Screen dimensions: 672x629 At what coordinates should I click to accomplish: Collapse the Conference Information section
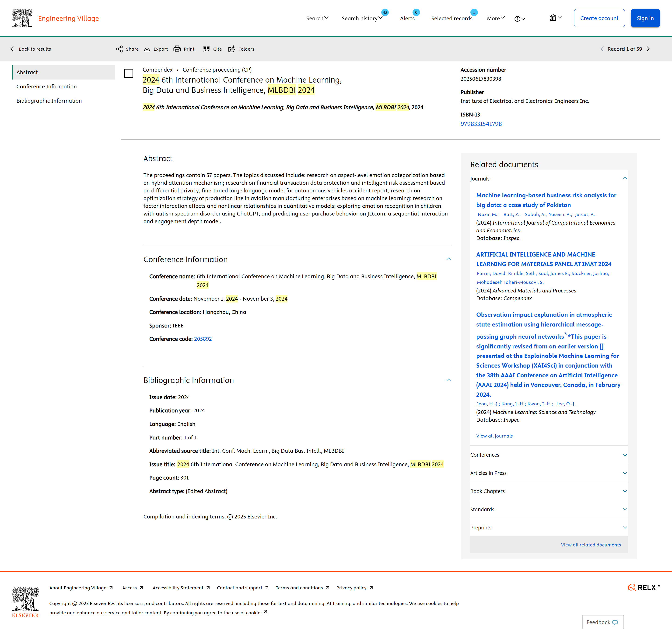click(x=448, y=259)
